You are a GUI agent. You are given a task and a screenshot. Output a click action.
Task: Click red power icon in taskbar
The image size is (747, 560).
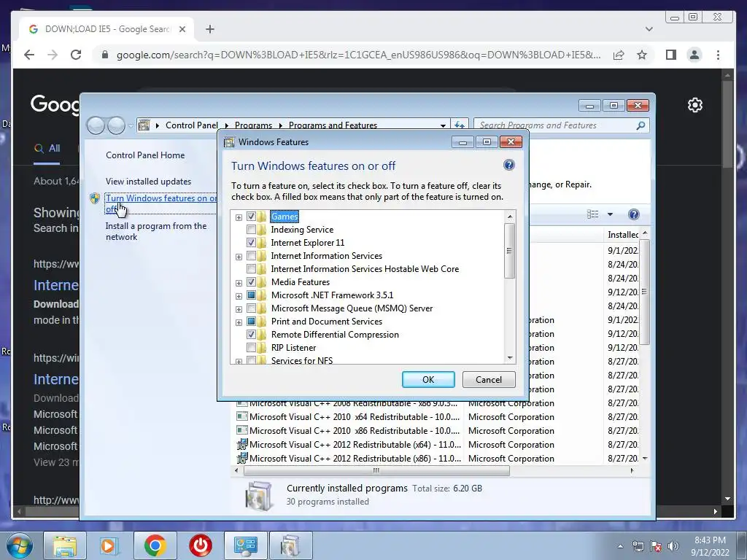pyautogui.click(x=201, y=545)
